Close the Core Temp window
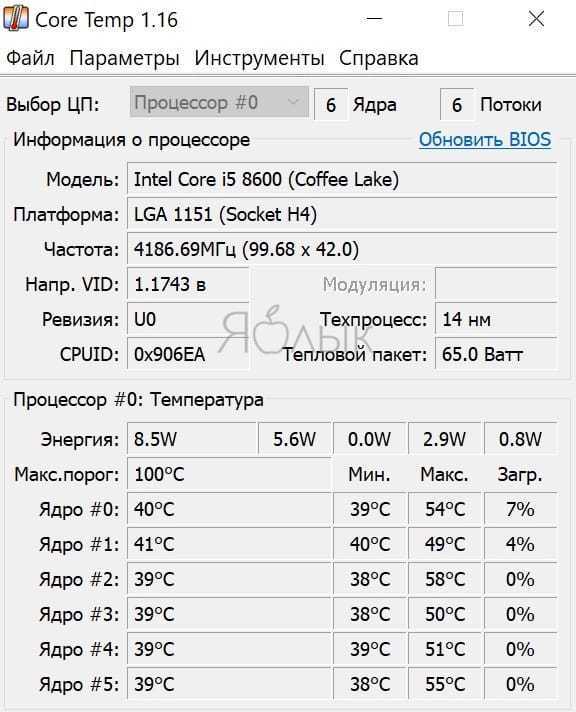Screen dimensions: 576x712 536,19
